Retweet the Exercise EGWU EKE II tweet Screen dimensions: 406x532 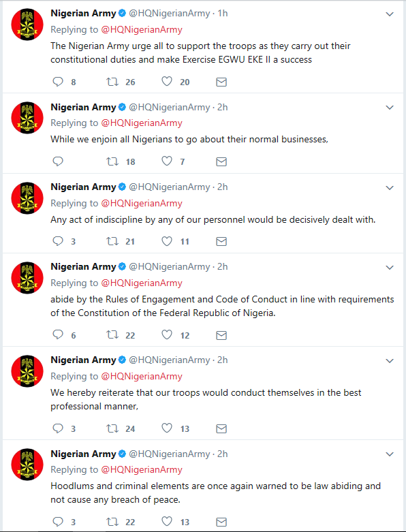[112, 82]
